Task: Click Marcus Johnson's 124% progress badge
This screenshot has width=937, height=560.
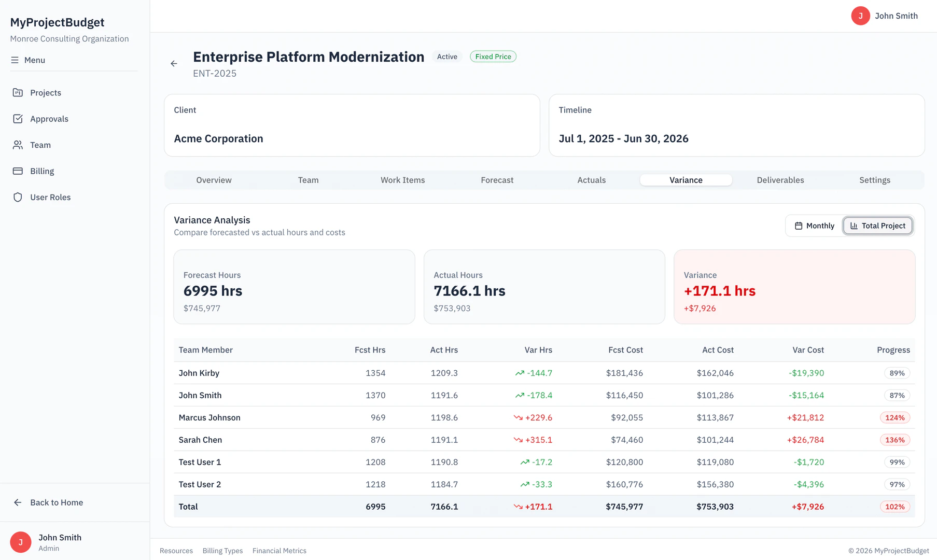Action: pyautogui.click(x=895, y=417)
